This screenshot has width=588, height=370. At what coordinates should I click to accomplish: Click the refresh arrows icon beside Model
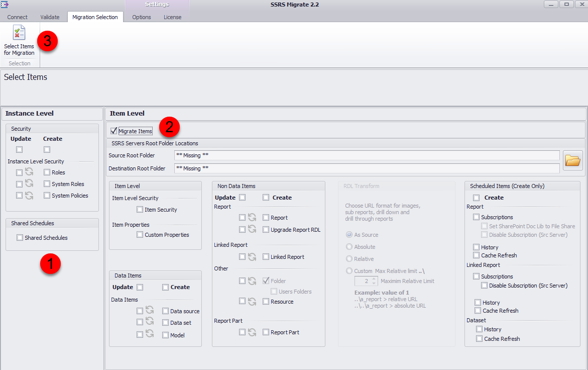click(150, 334)
